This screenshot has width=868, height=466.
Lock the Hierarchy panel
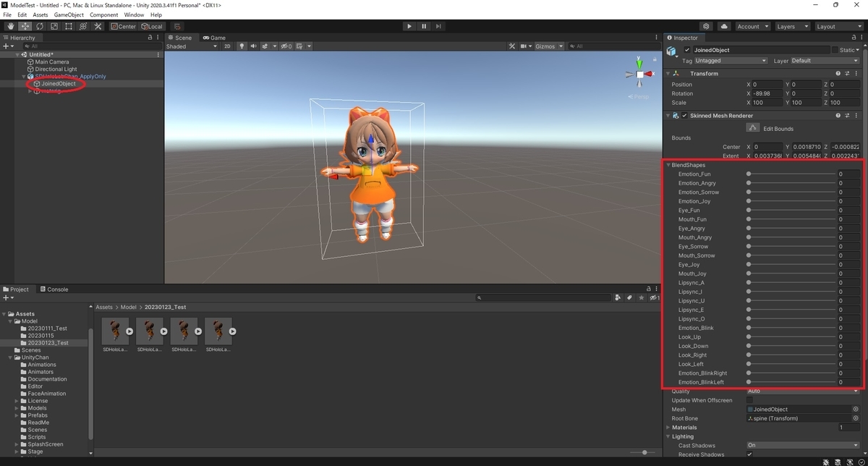click(x=150, y=38)
